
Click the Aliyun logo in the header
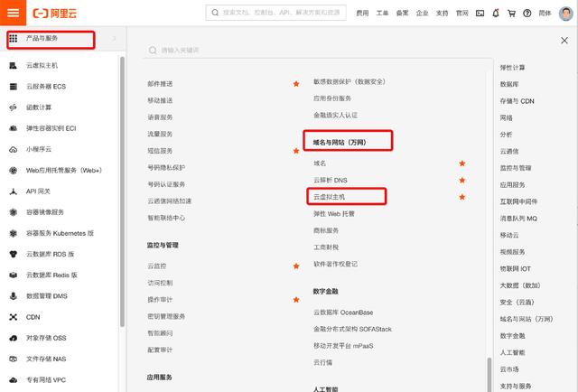(x=55, y=14)
